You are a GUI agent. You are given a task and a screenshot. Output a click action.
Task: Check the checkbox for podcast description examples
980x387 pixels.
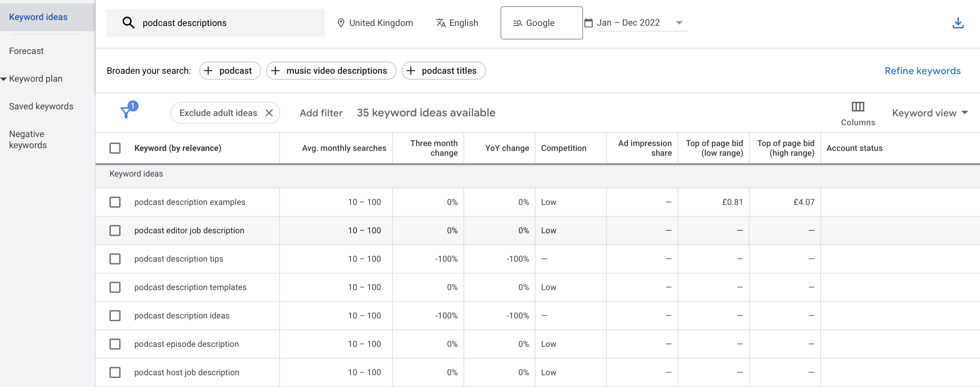pos(115,202)
